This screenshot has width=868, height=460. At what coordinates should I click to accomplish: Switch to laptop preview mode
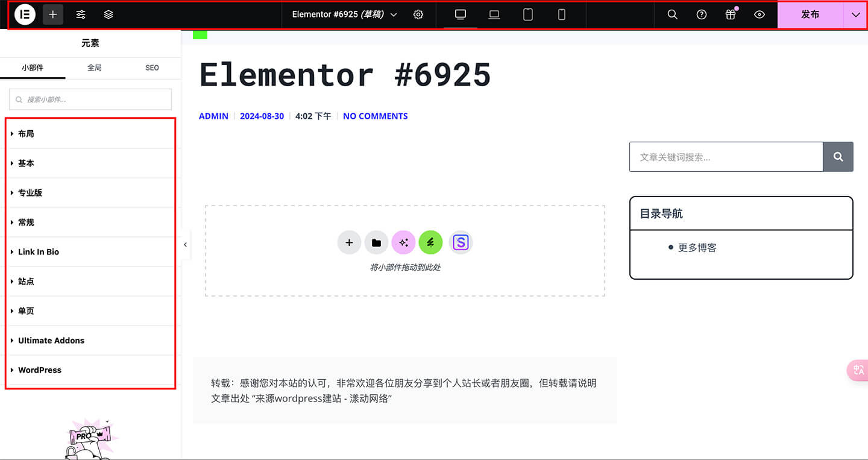tap(494, 14)
